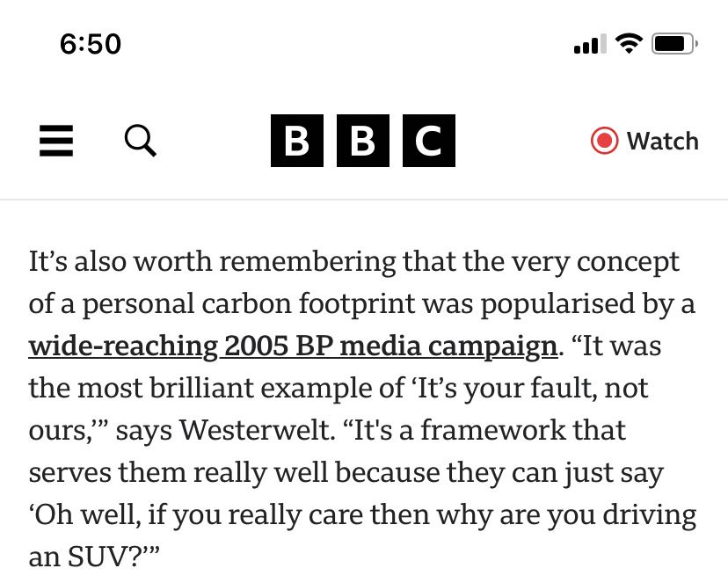Select the Watch section in the header
This screenshot has width=728, height=583.
[646, 141]
